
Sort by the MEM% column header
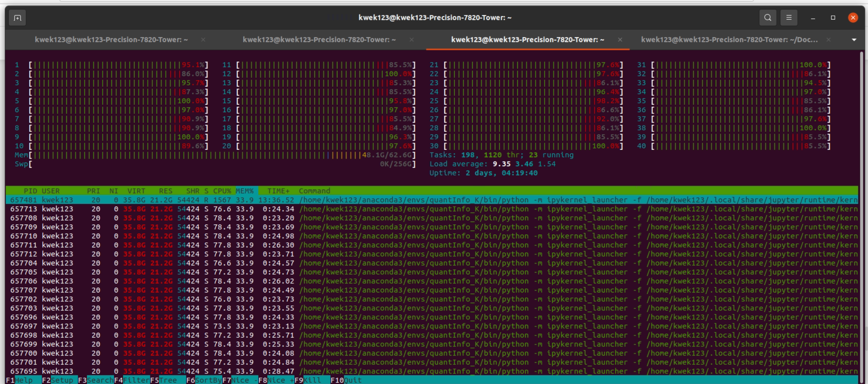point(245,191)
